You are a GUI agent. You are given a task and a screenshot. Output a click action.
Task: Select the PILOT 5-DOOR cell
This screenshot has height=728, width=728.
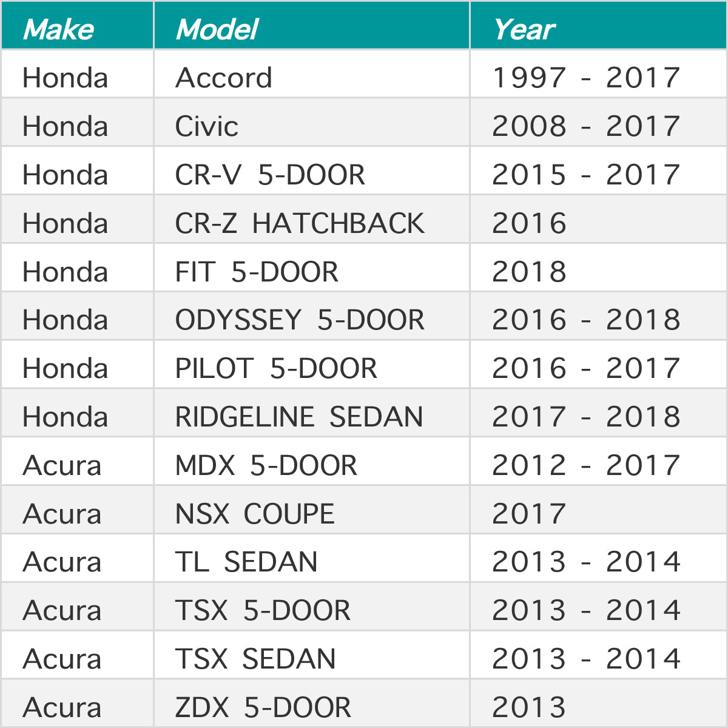point(312,364)
